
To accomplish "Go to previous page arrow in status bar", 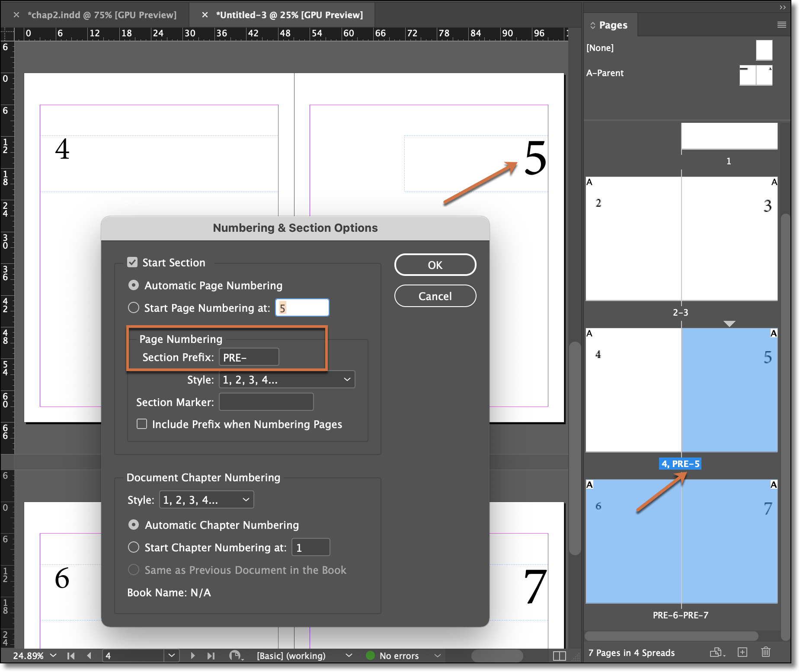I will (x=90, y=656).
